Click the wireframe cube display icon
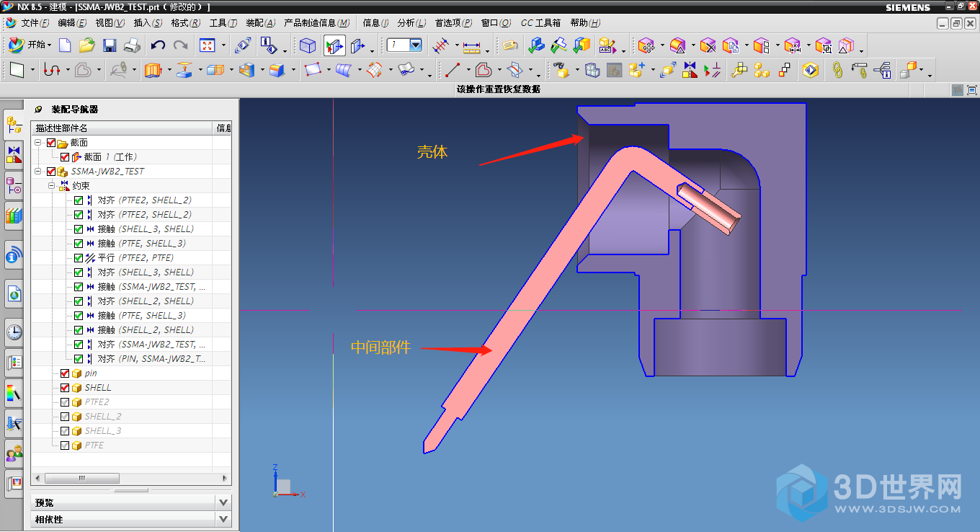 (x=308, y=45)
